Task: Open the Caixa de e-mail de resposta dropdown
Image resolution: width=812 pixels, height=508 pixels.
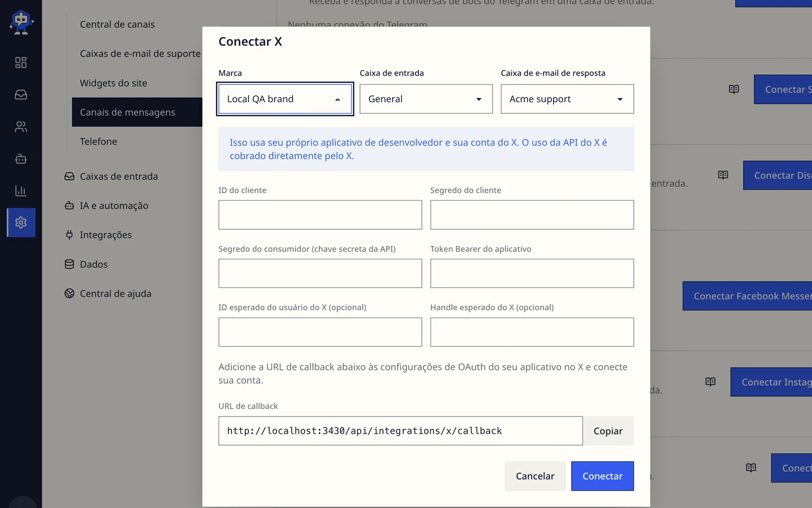Action: point(567,99)
